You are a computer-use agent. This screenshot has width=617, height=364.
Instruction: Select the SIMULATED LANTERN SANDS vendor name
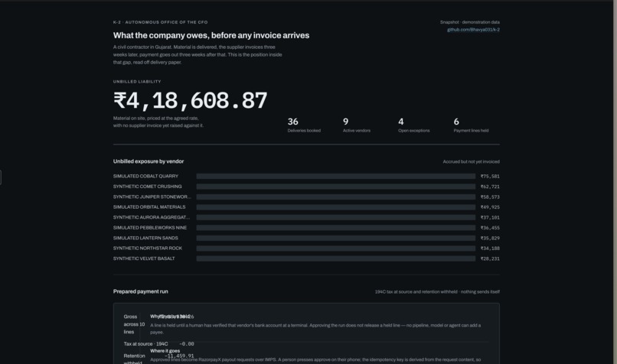145,238
